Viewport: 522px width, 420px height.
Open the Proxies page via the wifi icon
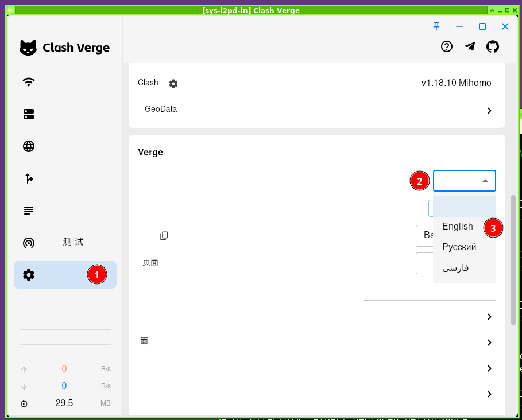click(x=29, y=82)
